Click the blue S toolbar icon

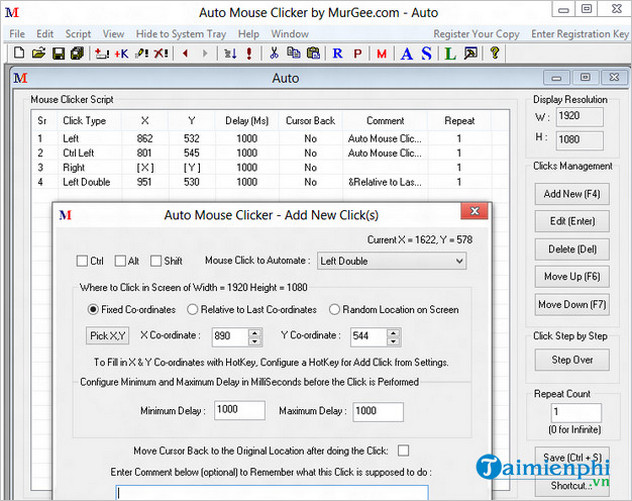(426, 53)
